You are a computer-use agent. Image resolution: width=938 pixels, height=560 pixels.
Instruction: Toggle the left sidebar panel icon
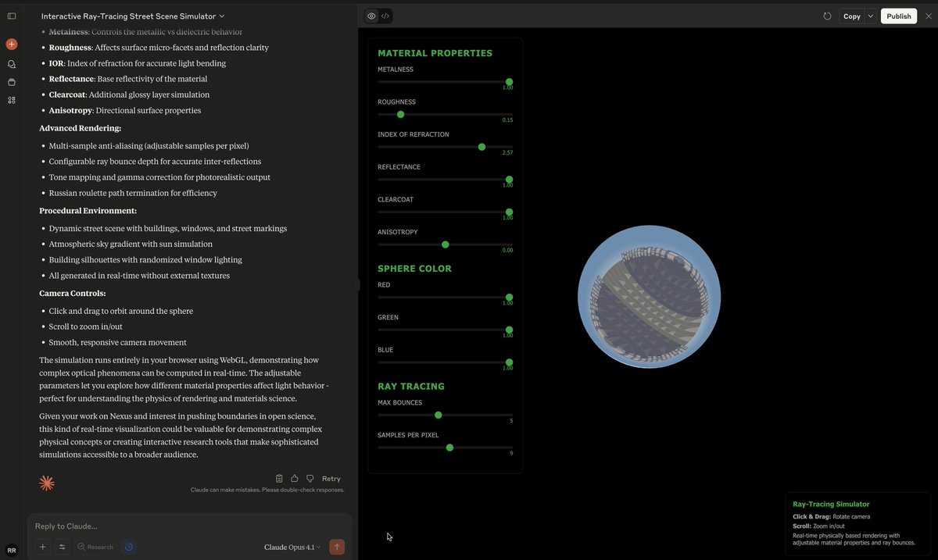[12, 16]
